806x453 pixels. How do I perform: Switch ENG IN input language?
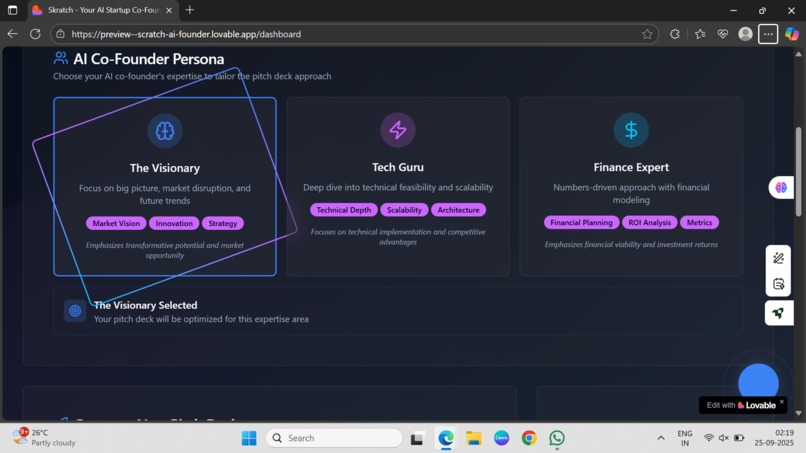pos(685,438)
